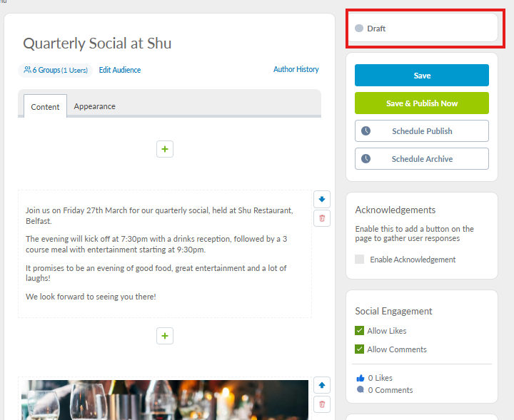Viewport: 514px width, 420px height.
Task: Click Save & Publish Now
Action: (x=421, y=103)
